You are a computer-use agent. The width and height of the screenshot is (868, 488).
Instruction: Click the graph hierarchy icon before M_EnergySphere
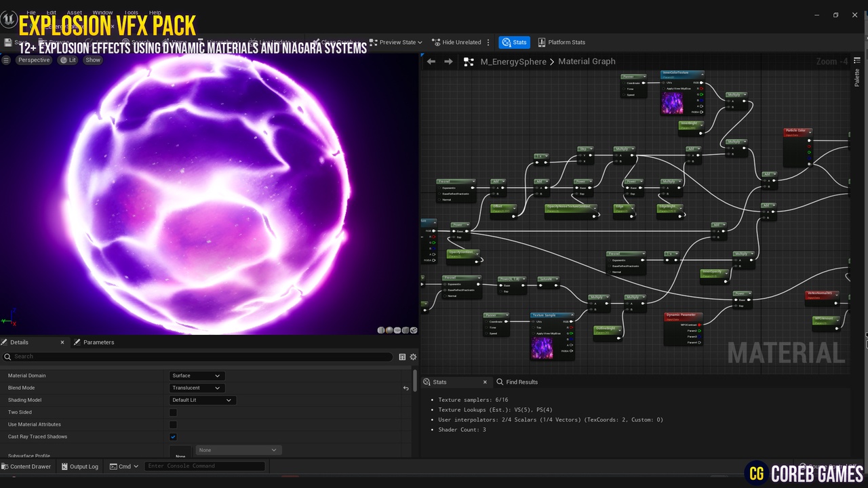469,62
